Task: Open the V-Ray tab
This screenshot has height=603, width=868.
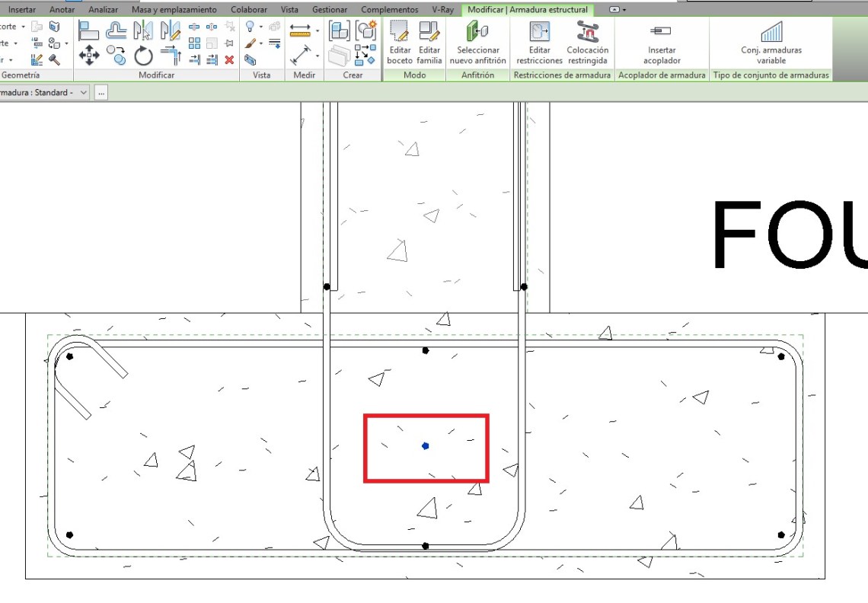Action: pos(442,10)
